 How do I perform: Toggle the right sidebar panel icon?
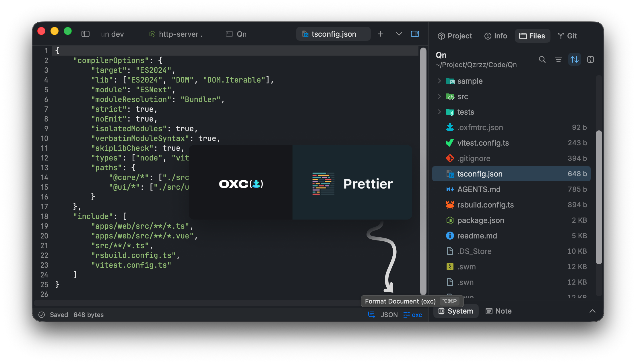pyautogui.click(x=415, y=34)
